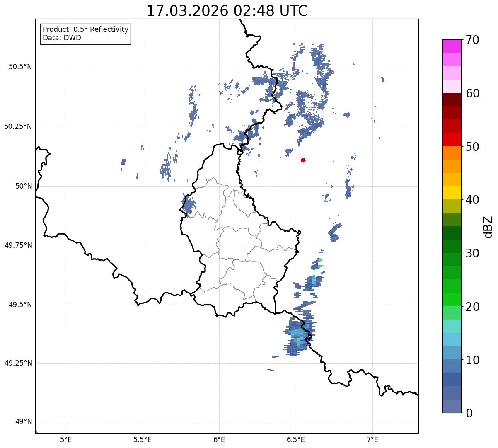Click the yellow 40 dBZ colorbar swatch
The height and width of the screenshot is (448, 498).
tap(452, 193)
